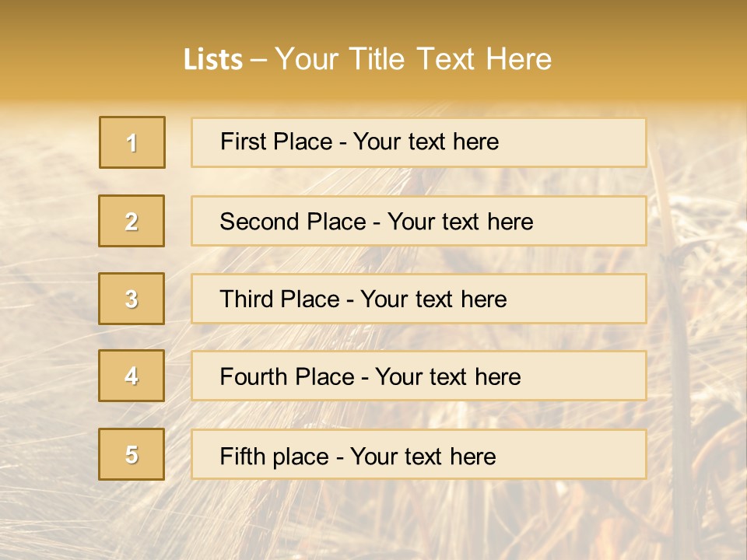747x560 pixels.
Task: Click empty right end of First Place box
Action: point(591,142)
